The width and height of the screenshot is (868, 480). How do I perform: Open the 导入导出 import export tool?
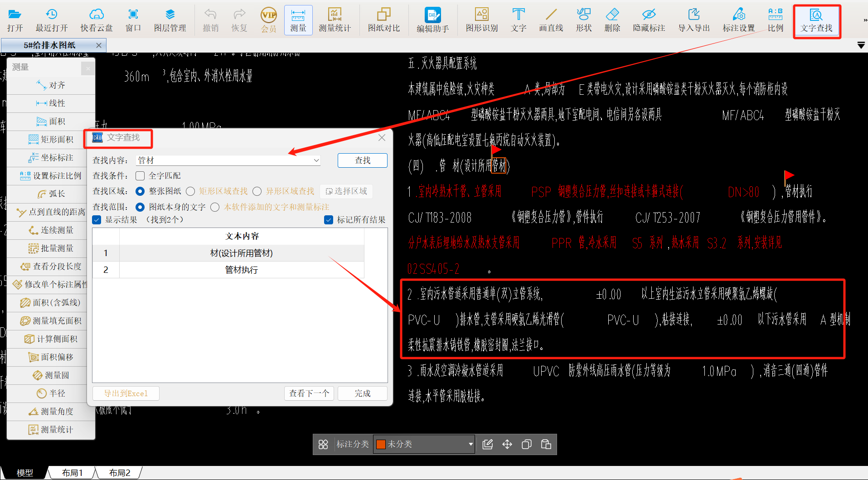[x=693, y=20]
